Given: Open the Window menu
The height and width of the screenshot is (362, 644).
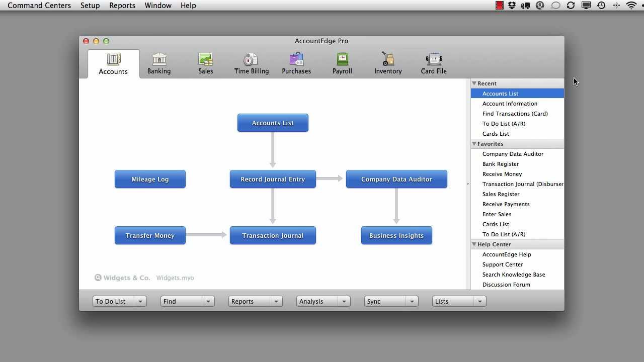Looking at the screenshot, I should pos(158,6).
